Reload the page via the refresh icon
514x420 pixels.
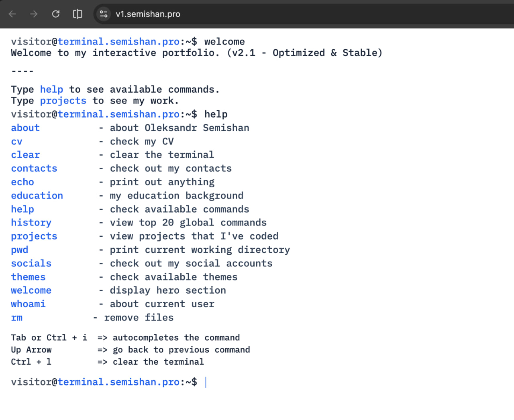(x=55, y=14)
